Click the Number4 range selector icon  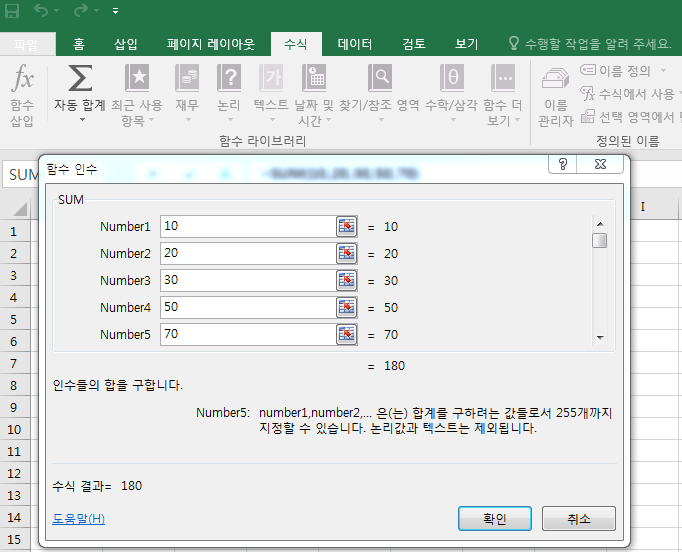point(347,307)
